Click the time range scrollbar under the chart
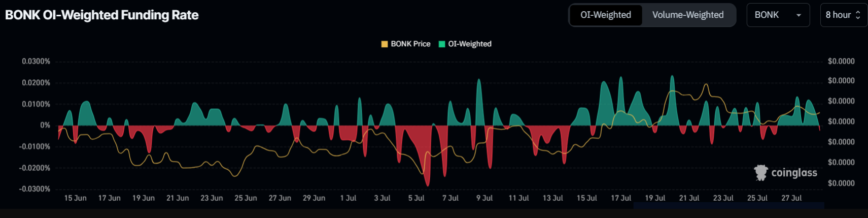This screenshot has height=218, width=868. 728,206
